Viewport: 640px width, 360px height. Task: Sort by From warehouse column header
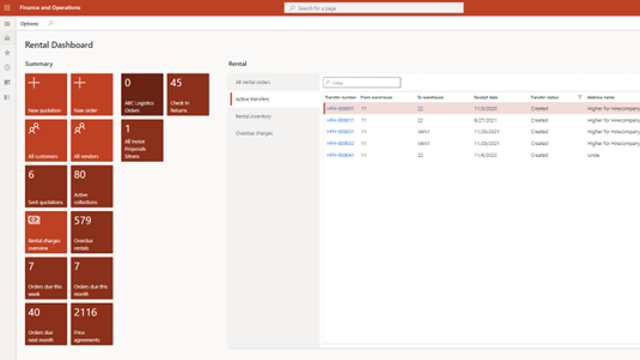pos(376,98)
